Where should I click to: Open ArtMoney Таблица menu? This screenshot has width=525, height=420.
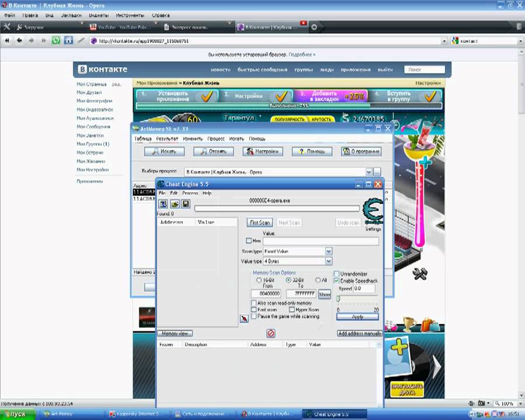click(143, 139)
